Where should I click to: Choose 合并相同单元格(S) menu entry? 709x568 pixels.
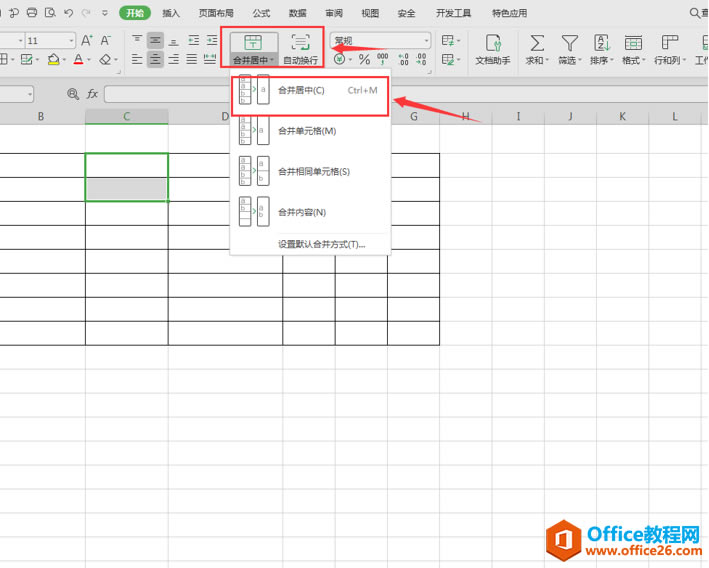coord(310,171)
